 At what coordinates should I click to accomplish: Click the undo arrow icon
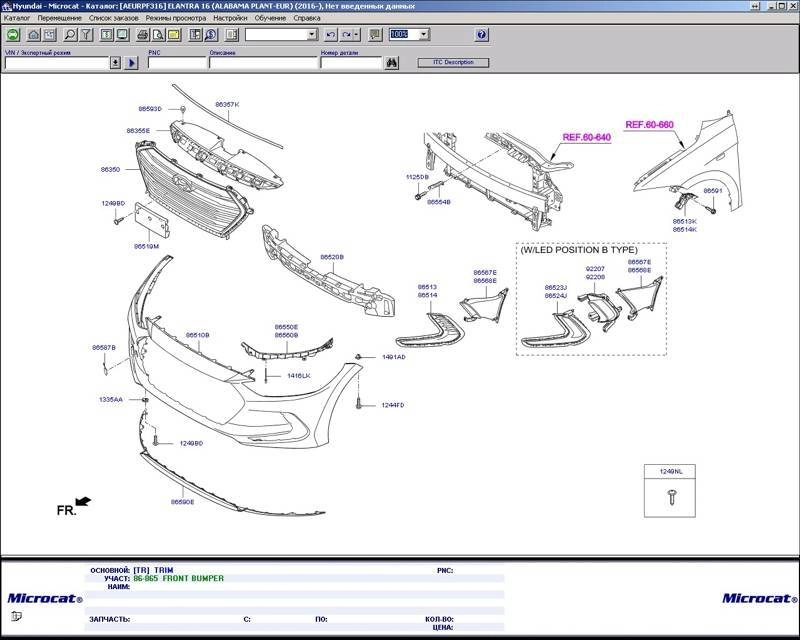[x=331, y=35]
